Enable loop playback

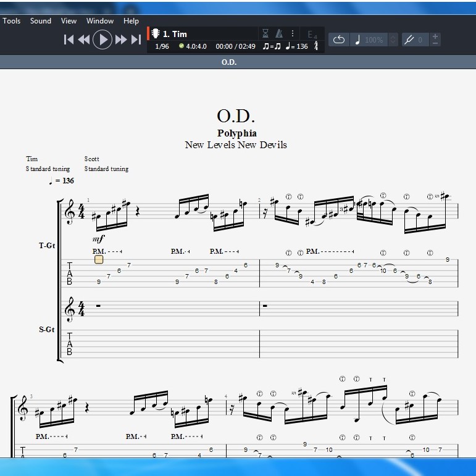339,40
